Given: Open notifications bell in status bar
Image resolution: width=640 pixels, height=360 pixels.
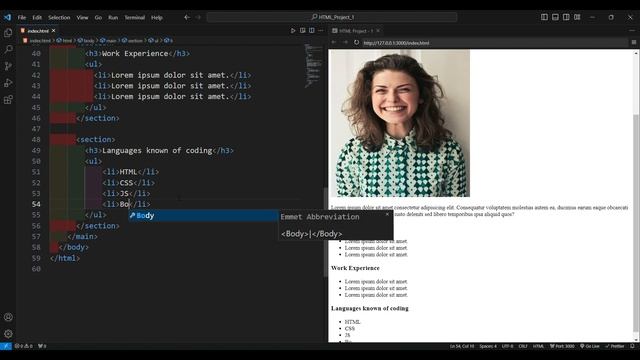Looking at the screenshot, I should (632, 346).
